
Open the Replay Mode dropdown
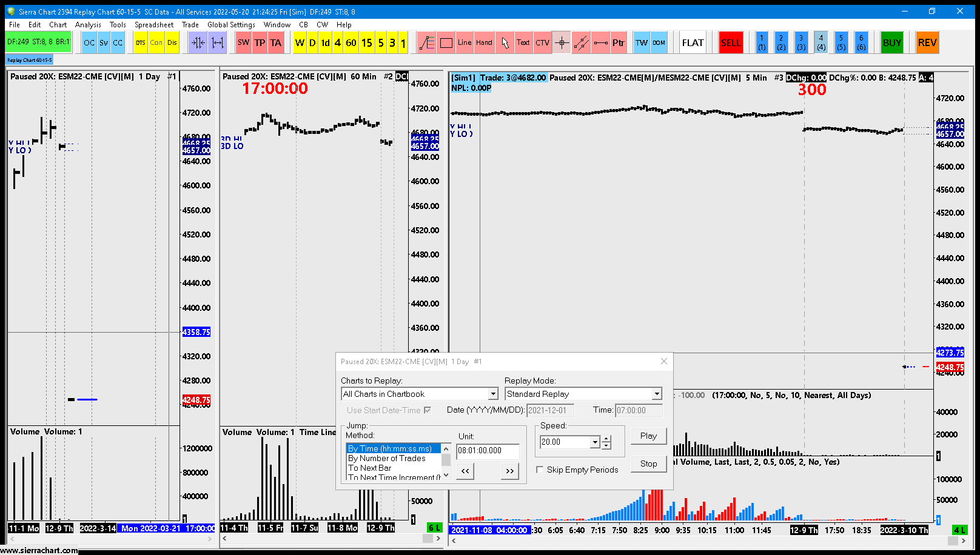click(657, 394)
